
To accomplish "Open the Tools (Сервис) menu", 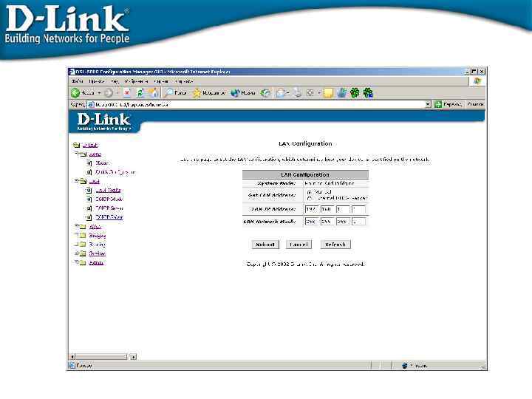I will (161, 81).
